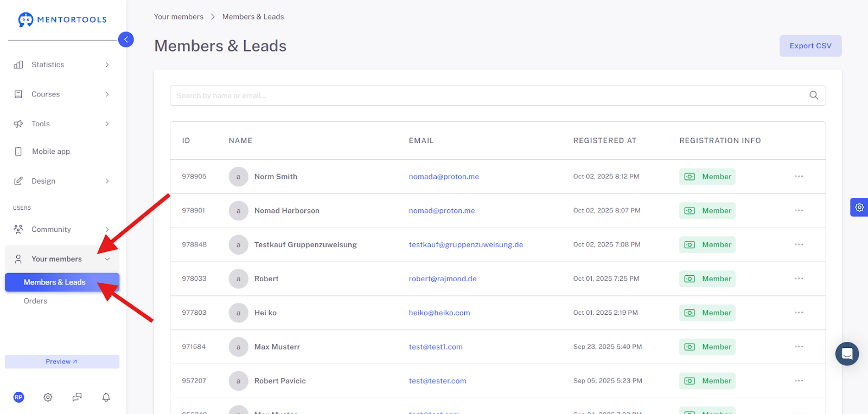The height and width of the screenshot is (414, 868).
Task: Collapse the Your members menu chevron
Action: (x=107, y=259)
